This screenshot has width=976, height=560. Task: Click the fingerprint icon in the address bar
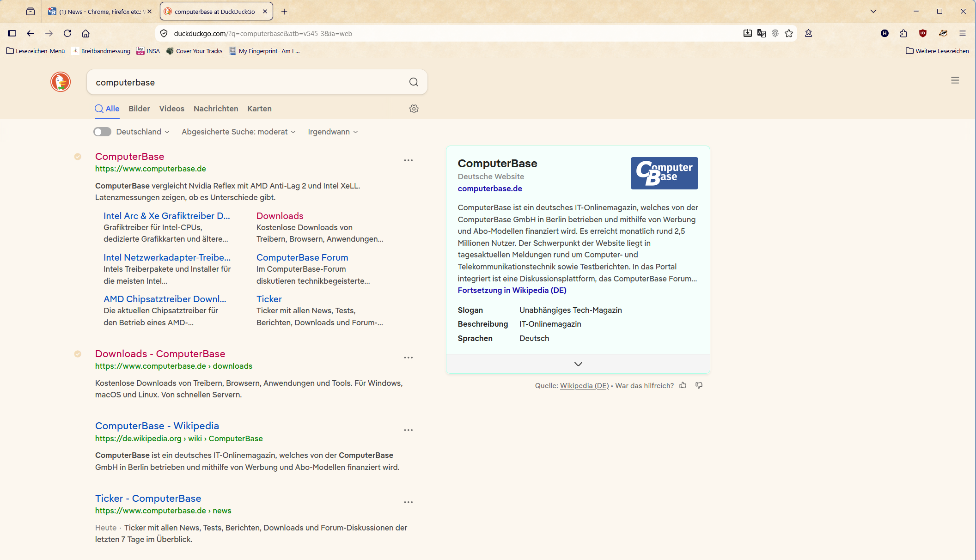(775, 33)
